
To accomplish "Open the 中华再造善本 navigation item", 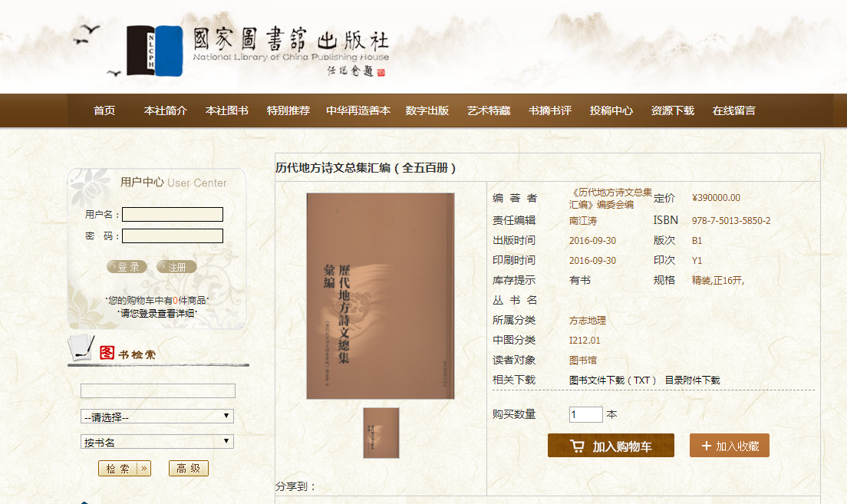I will pos(358,110).
